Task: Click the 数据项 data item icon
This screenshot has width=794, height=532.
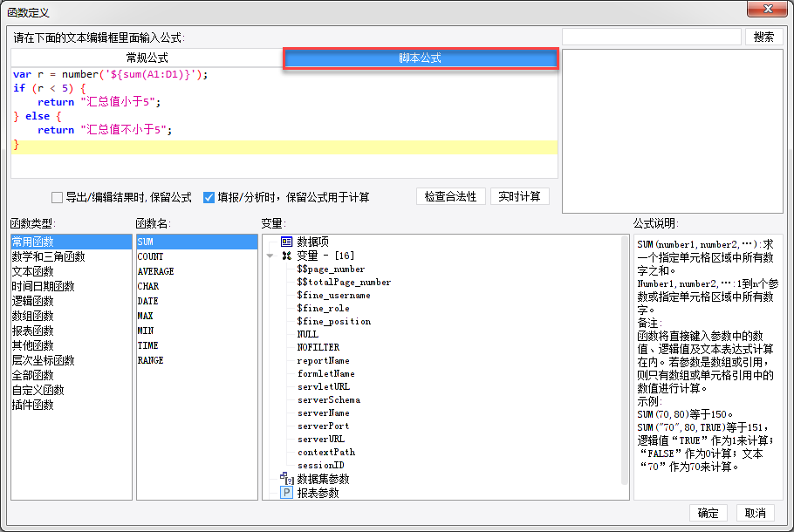Action: coord(286,242)
